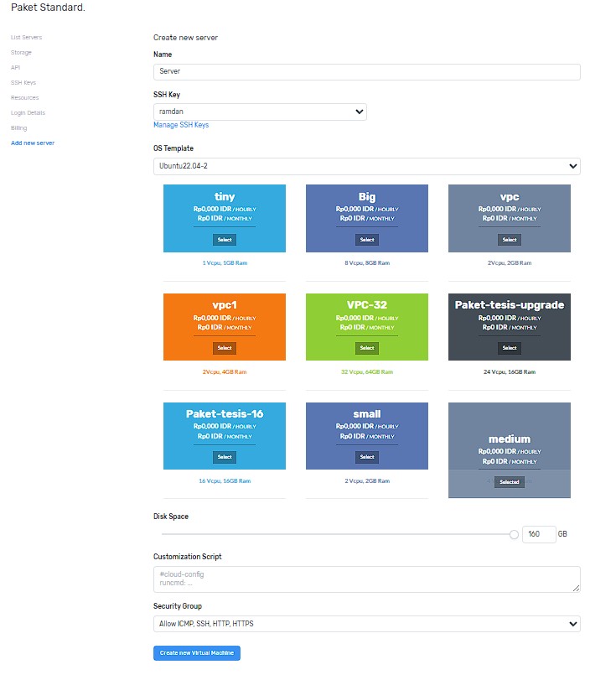Screen dimensions: 616x675
Task: Click the Customization Script text area
Action: [x=367, y=579]
